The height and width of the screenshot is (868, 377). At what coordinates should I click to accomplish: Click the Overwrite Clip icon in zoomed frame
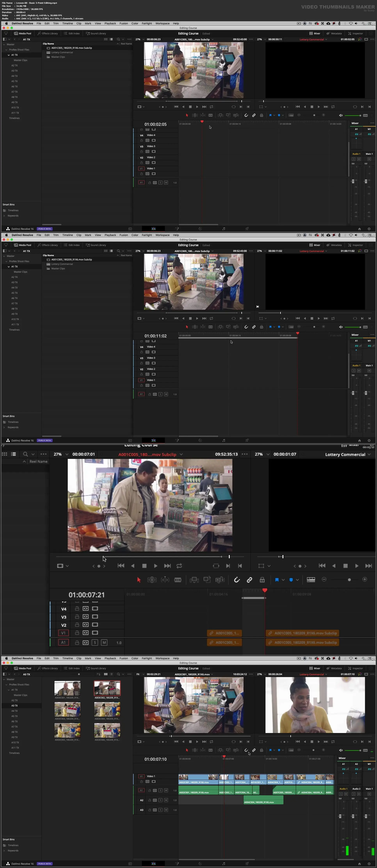coord(207,580)
